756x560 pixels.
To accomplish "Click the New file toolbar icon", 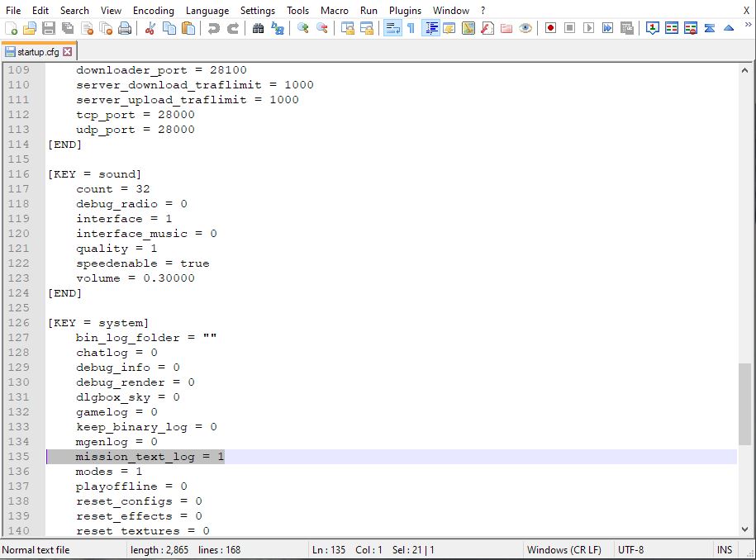I will click(11, 28).
